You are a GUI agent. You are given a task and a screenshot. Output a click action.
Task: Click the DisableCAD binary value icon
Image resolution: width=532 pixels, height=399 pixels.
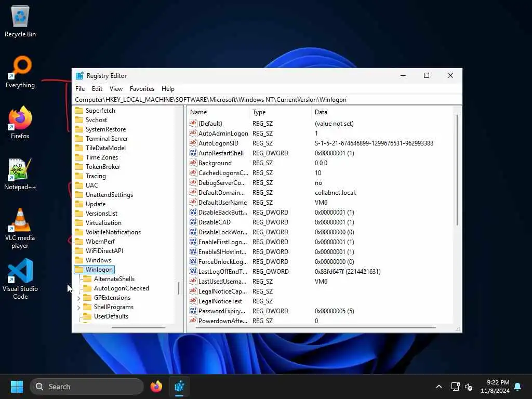(x=193, y=222)
